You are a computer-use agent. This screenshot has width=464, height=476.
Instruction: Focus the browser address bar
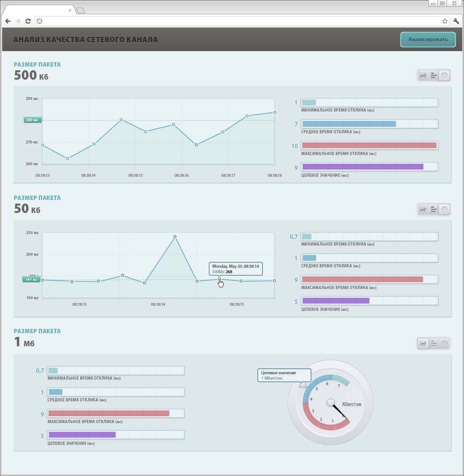[239, 21]
